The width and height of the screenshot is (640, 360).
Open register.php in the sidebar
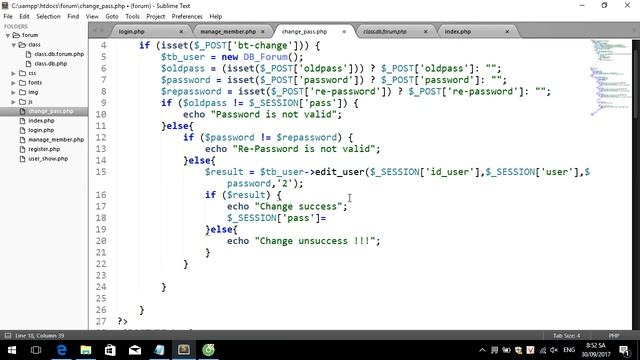[x=44, y=149]
